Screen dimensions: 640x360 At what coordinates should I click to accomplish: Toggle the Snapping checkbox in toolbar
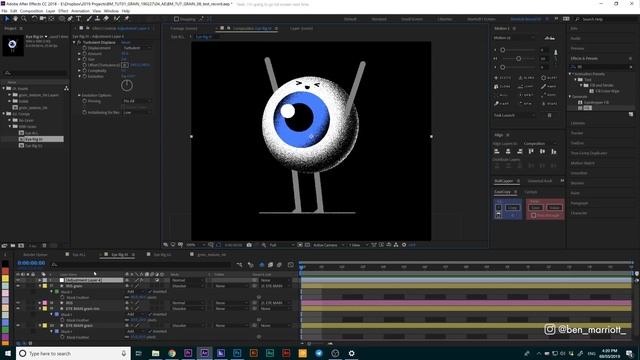coord(176,19)
